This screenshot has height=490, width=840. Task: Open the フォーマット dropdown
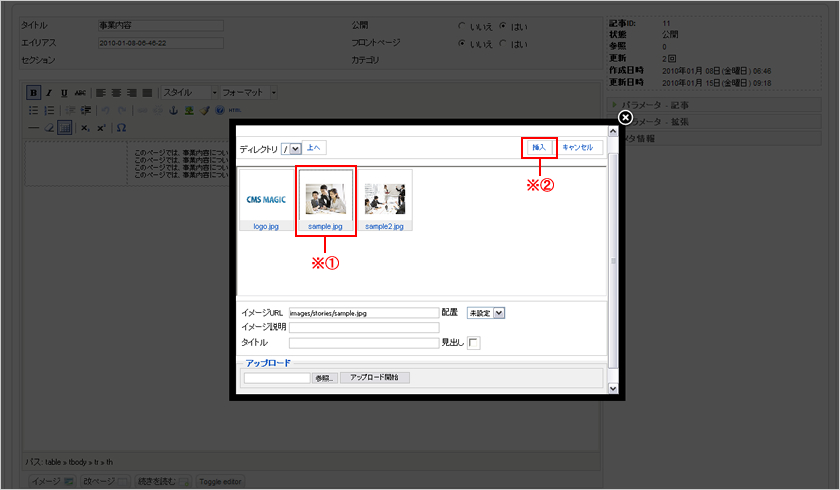[x=249, y=93]
